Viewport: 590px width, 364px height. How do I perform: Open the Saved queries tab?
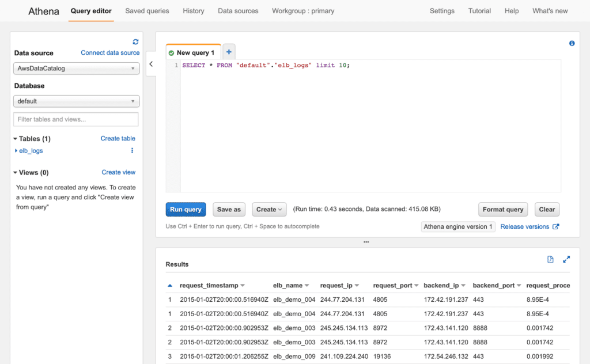click(147, 11)
